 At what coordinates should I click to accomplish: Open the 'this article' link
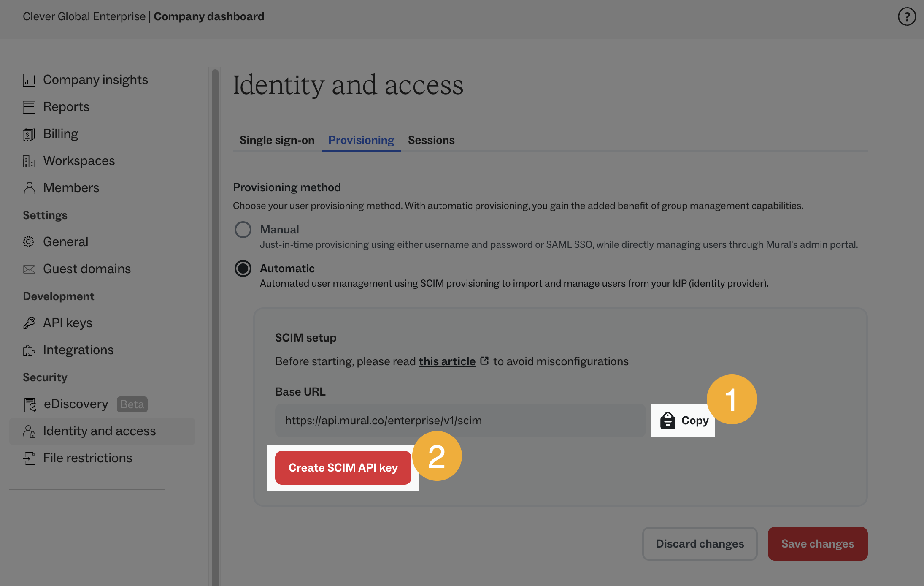(447, 361)
